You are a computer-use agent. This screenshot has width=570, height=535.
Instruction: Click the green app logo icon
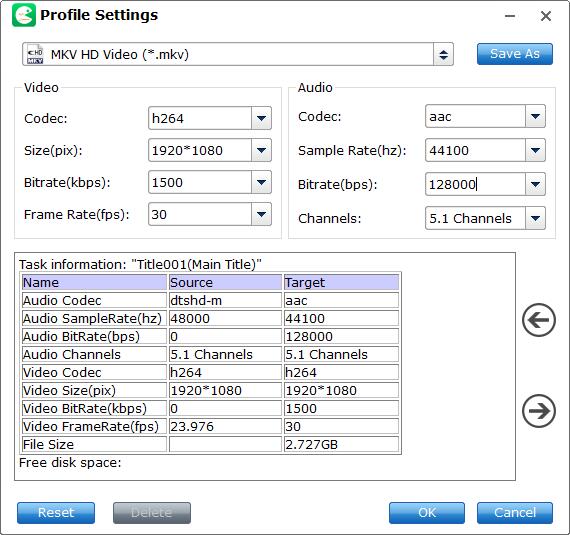point(24,15)
